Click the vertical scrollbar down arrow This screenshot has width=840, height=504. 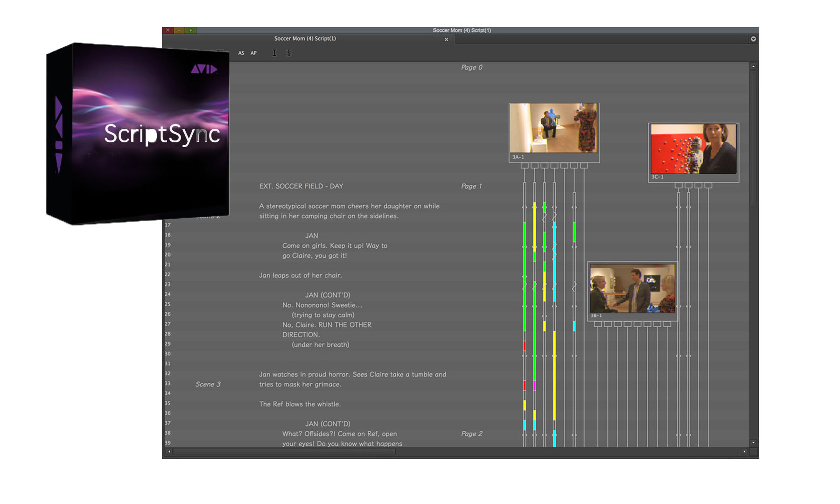753,442
